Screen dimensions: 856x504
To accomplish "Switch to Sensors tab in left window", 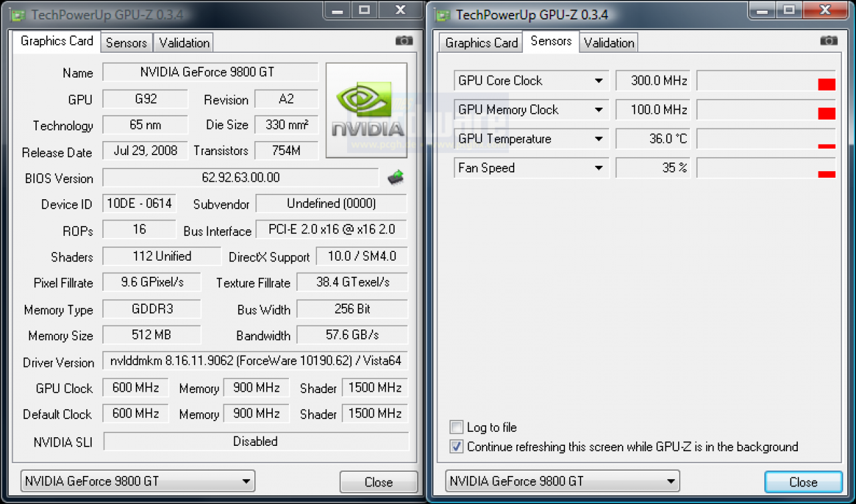I will tap(126, 43).
